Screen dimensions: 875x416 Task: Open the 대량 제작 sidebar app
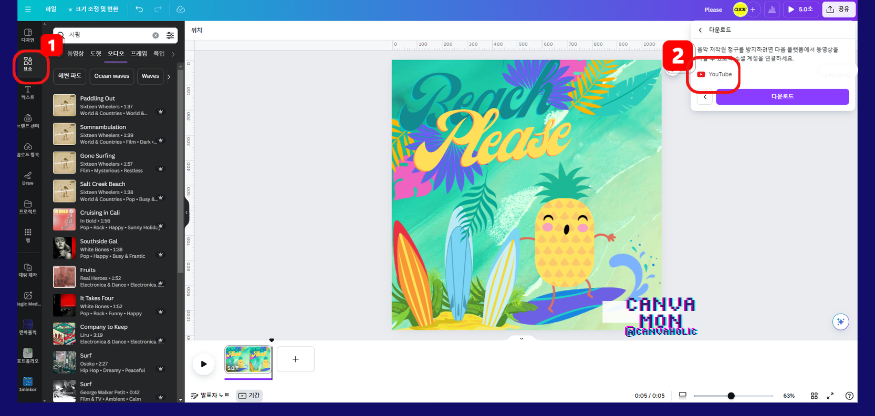point(28,270)
